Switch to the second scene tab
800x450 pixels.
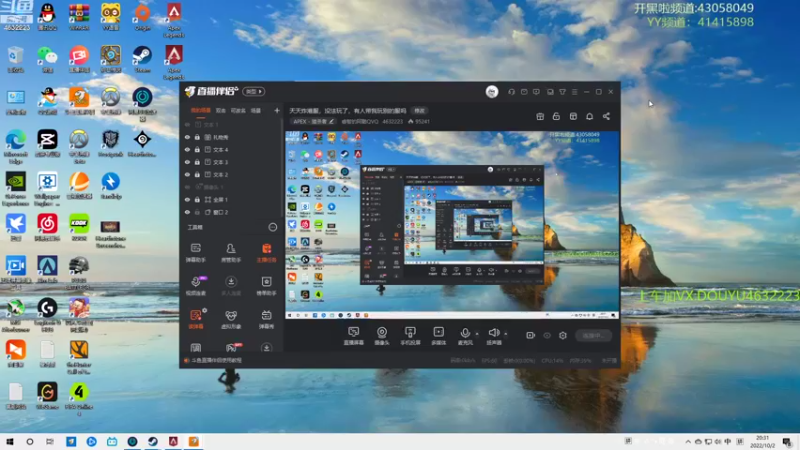220,110
